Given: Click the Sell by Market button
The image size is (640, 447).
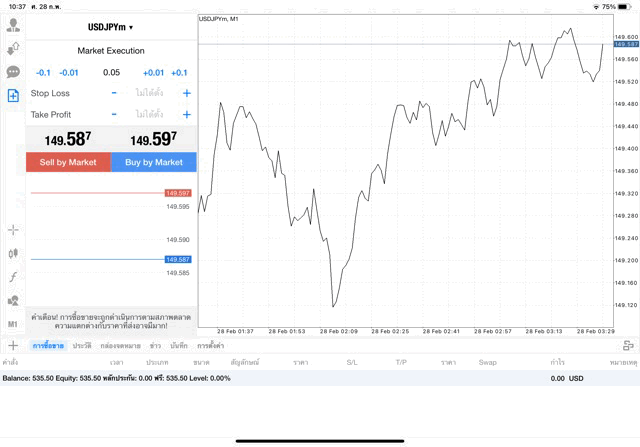Looking at the screenshot, I should click(68, 162).
